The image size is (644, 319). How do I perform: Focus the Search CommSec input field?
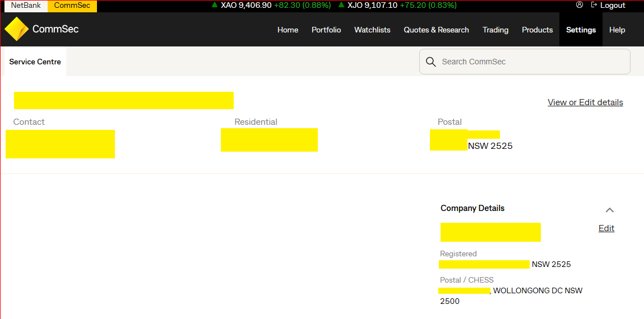525,62
